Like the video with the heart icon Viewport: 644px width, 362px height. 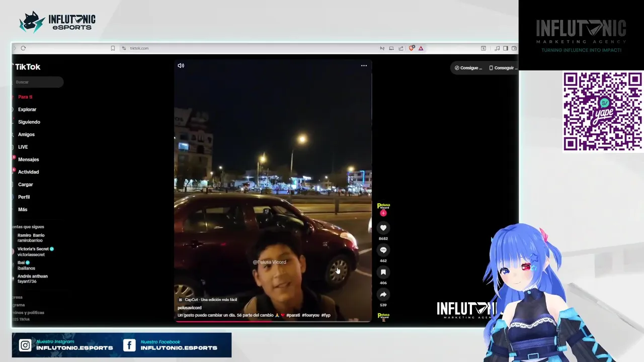coord(383,228)
